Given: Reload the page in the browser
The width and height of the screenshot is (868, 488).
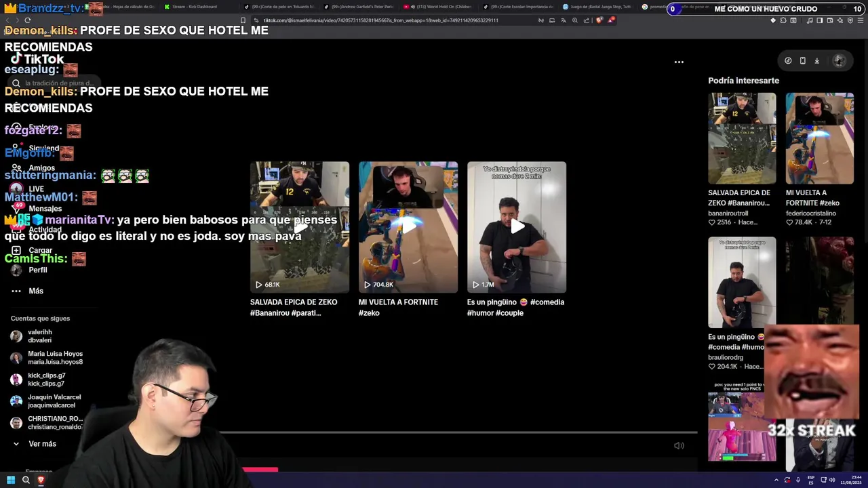Looking at the screenshot, I should point(27,20).
